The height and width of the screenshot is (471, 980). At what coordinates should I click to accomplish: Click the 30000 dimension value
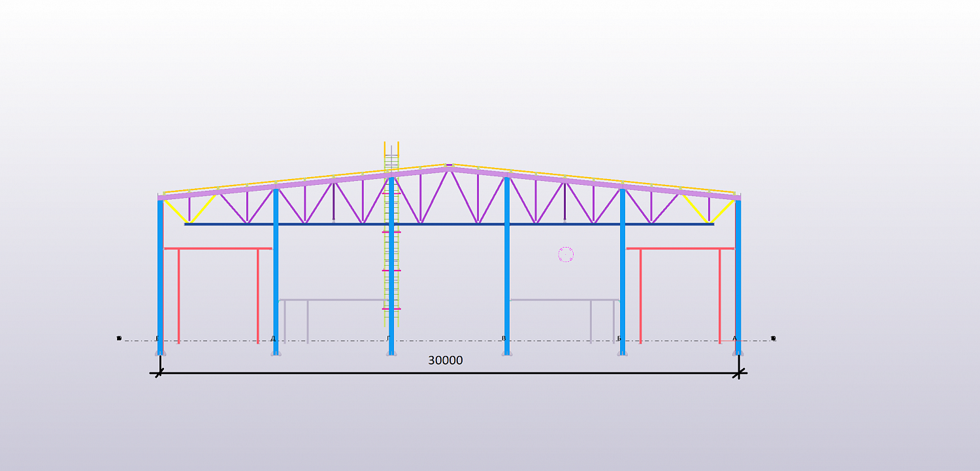pyautogui.click(x=446, y=361)
